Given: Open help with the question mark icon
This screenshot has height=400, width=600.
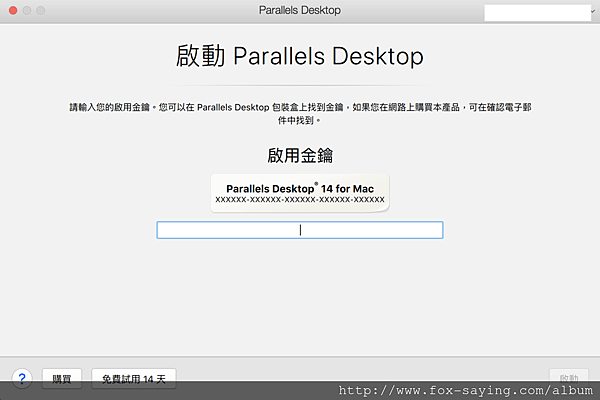Looking at the screenshot, I should point(22,379).
